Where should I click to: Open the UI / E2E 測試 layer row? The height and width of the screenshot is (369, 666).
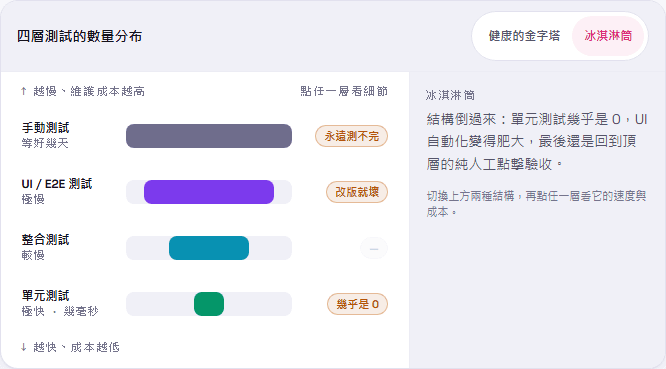pyautogui.click(x=204, y=192)
